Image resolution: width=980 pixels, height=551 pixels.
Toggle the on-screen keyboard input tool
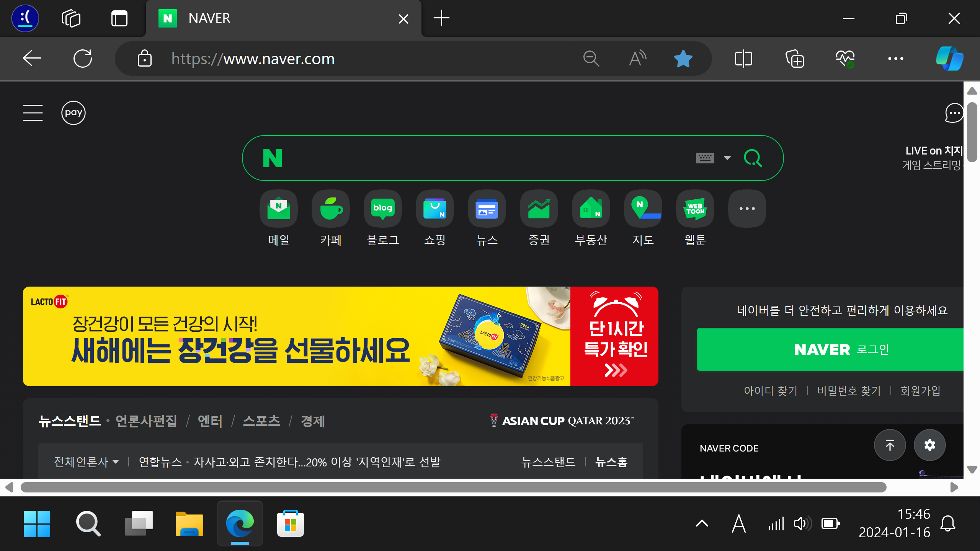(x=705, y=158)
